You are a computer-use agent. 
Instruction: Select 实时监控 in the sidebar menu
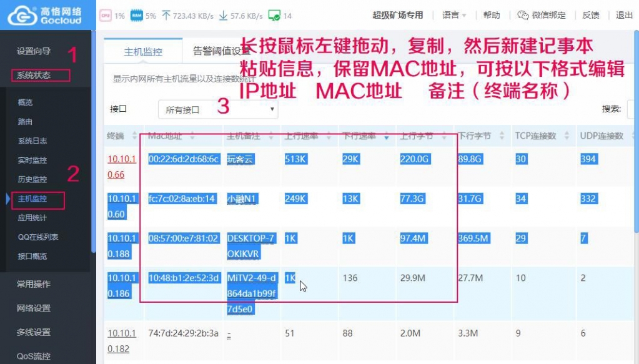click(32, 160)
